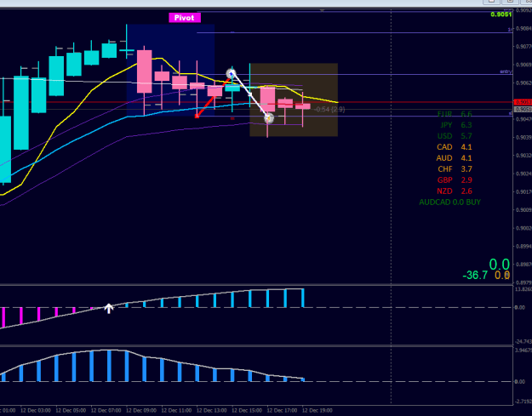Viewport: 532px width, 416px height.
Task: Click the green 0.9051 price readout
Action: pyautogui.click(x=501, y=14)
